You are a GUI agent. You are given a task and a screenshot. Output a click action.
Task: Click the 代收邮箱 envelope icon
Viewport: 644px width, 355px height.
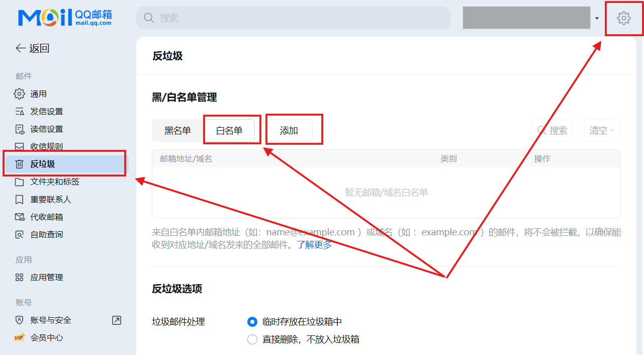point(19,217)
